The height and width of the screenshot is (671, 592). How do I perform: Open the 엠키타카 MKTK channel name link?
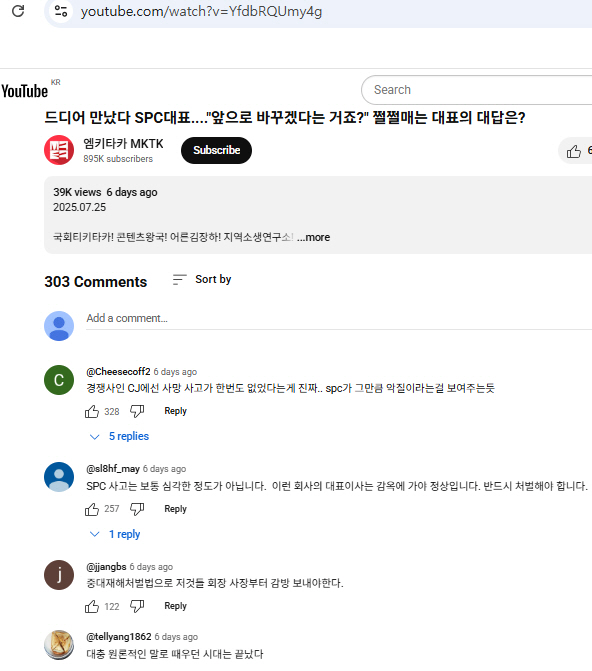point(123,144)
